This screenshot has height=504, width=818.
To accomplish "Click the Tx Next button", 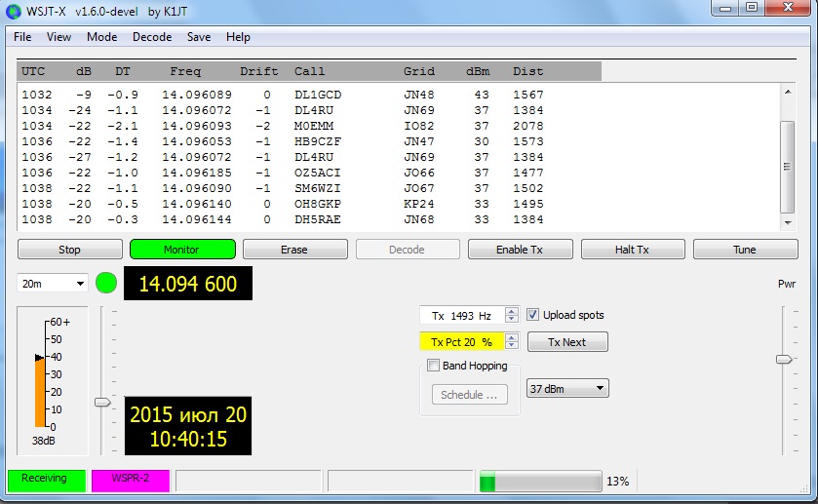I will pyautogui.click(x=567, y=342).
